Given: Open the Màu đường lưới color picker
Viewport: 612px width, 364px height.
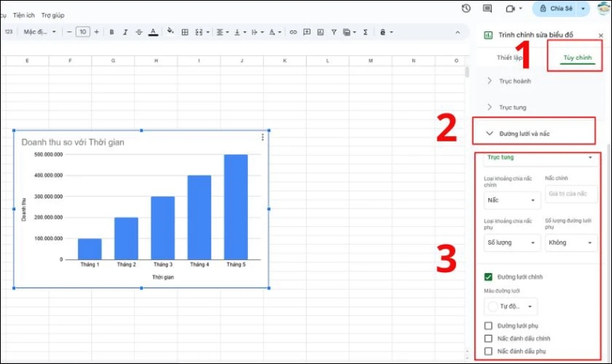Looking at the screenshot, I should point(511,307).
